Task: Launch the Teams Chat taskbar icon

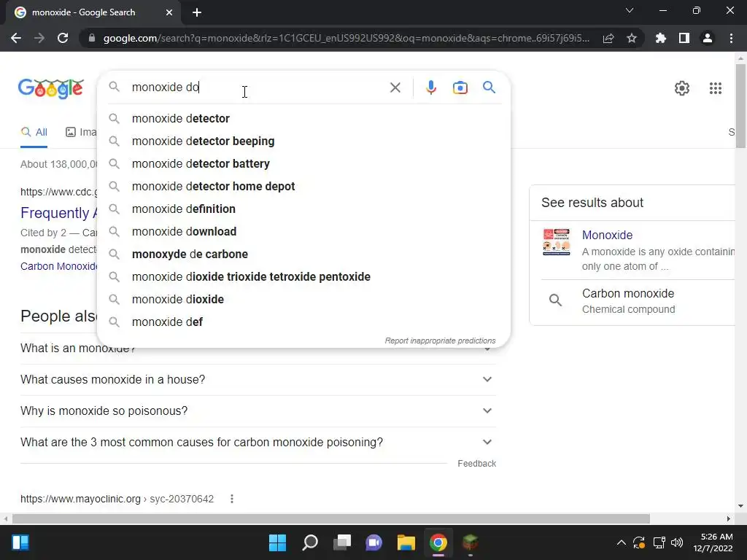Action: pyautogui.click(x=374, y=542)
